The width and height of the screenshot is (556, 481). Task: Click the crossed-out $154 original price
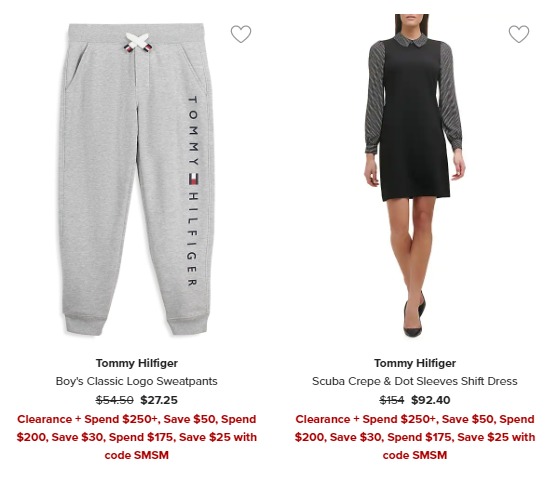[391, 400]
